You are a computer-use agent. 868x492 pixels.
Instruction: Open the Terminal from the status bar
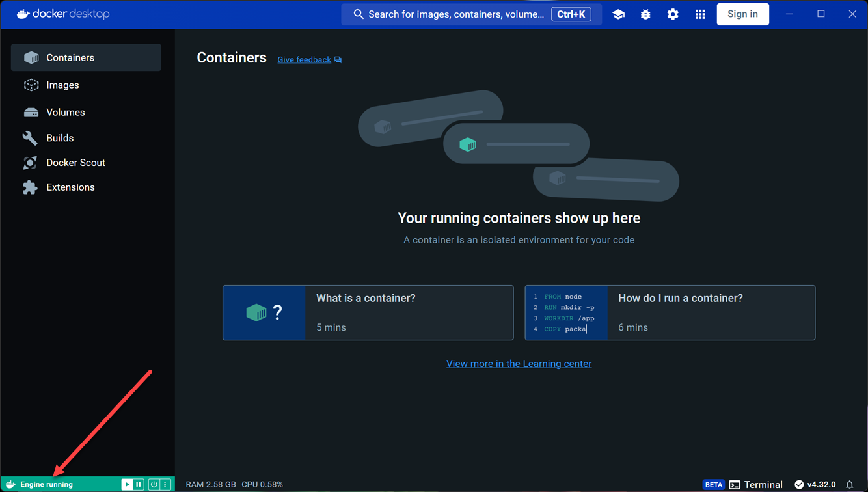coord(755,485)
